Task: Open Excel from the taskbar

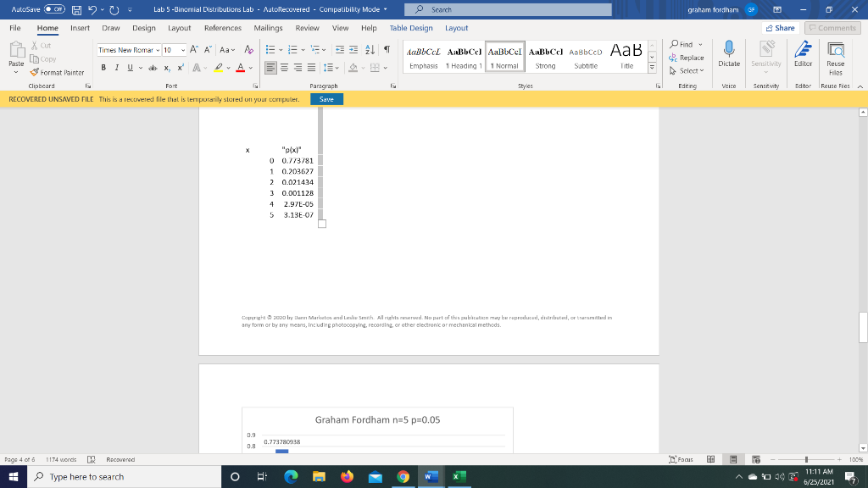Action: 458,477
